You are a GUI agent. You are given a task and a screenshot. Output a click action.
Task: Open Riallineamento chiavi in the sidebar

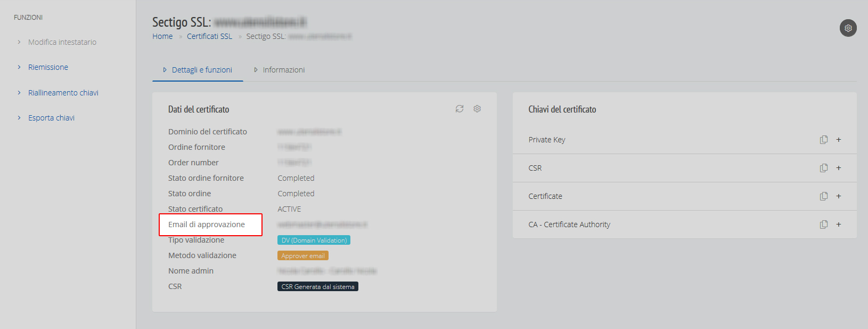(63, 93)
